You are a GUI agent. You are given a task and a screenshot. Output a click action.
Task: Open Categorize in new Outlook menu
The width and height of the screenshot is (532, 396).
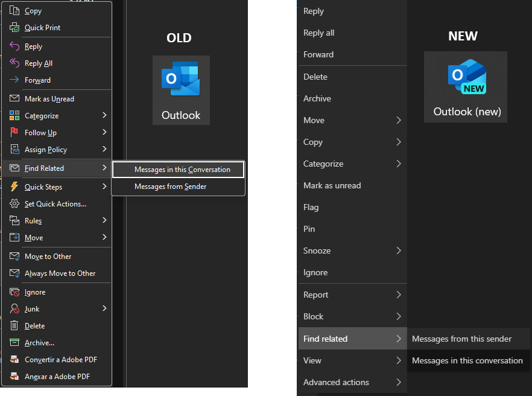tap(352, 164)
